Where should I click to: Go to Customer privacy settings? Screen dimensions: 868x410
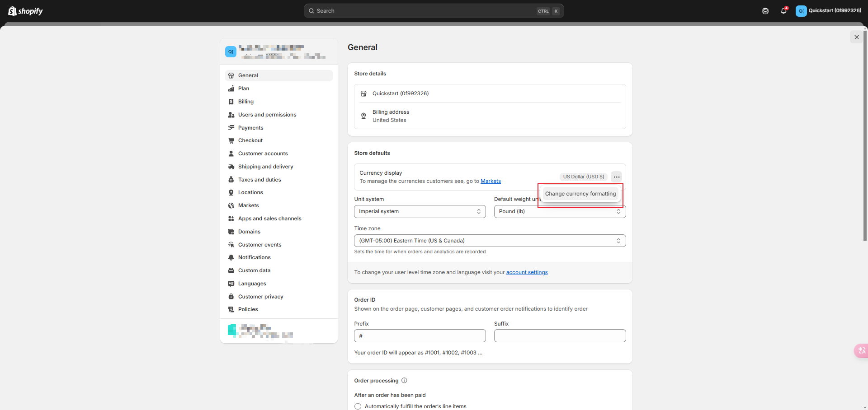tap(260, 297)
